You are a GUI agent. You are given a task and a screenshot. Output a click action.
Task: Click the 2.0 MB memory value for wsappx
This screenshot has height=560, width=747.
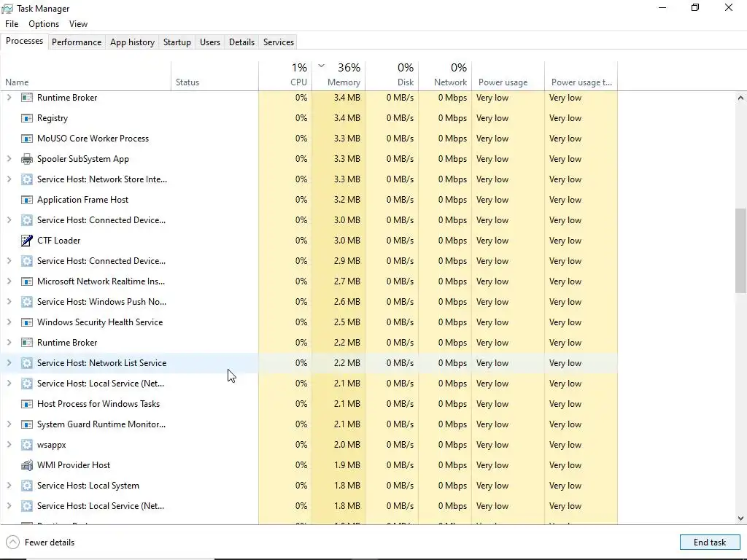tap(347, 445)
